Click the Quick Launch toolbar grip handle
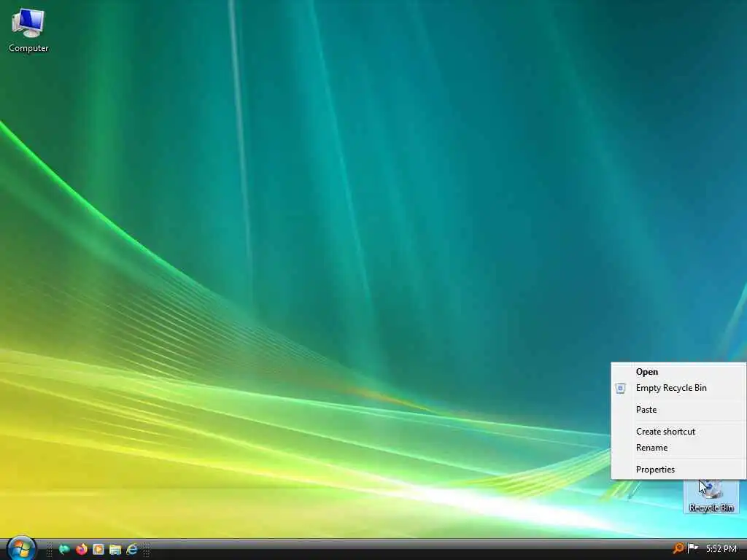 pos(49,550)
